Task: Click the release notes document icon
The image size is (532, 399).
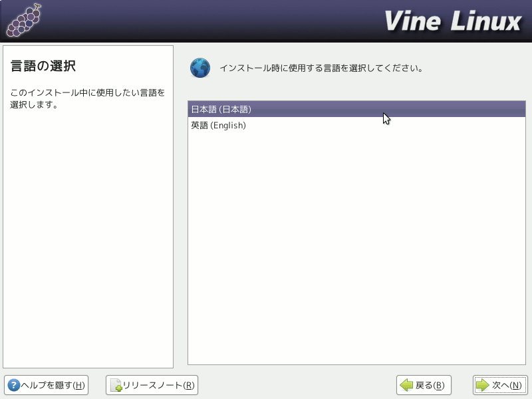Action: point(116,385)
